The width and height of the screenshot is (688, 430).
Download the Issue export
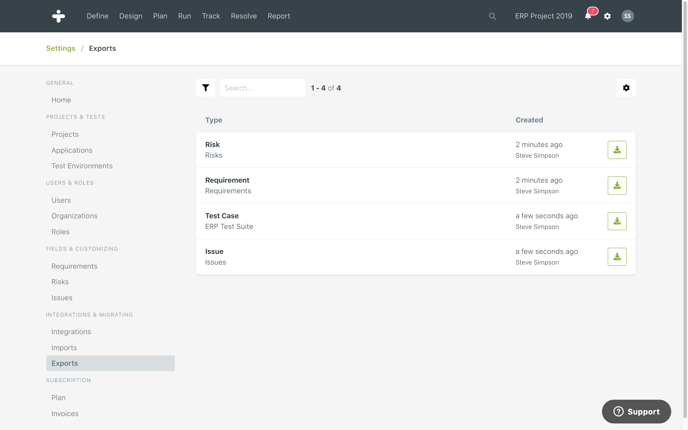(x=617, y=257)
